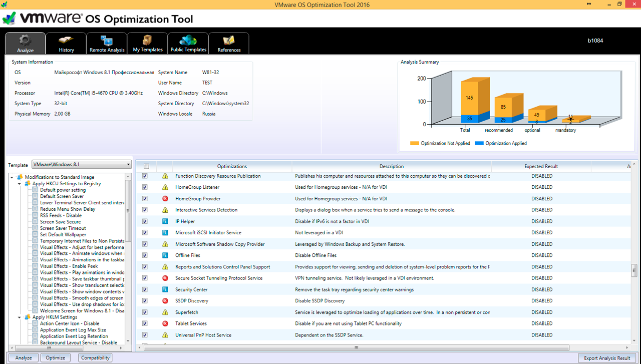Open the History tab icon
The image size is (641, 364).
[x=66, y=41]
